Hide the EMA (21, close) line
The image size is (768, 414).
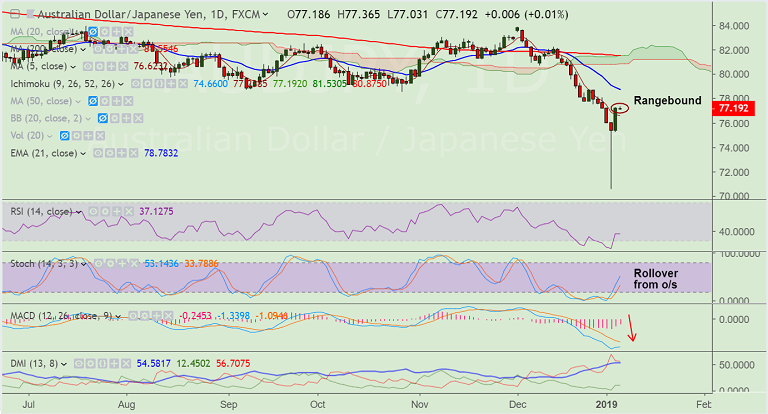98,153
